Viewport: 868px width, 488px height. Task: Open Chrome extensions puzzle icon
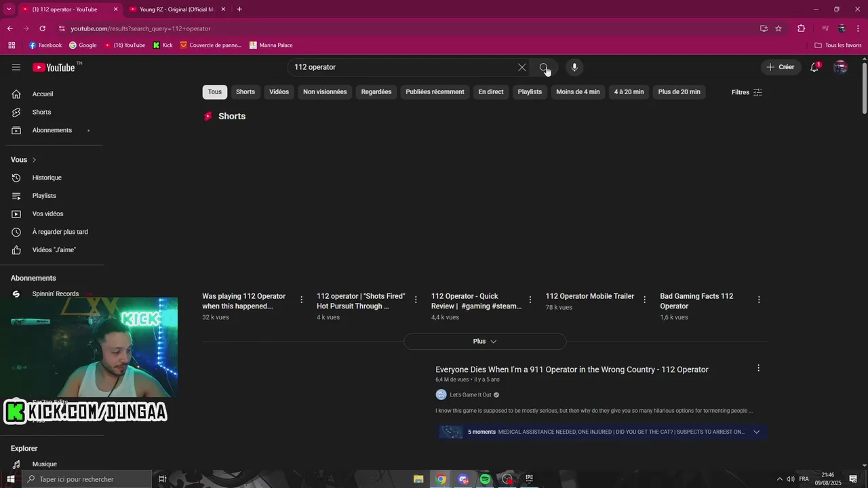click(801, 28)
